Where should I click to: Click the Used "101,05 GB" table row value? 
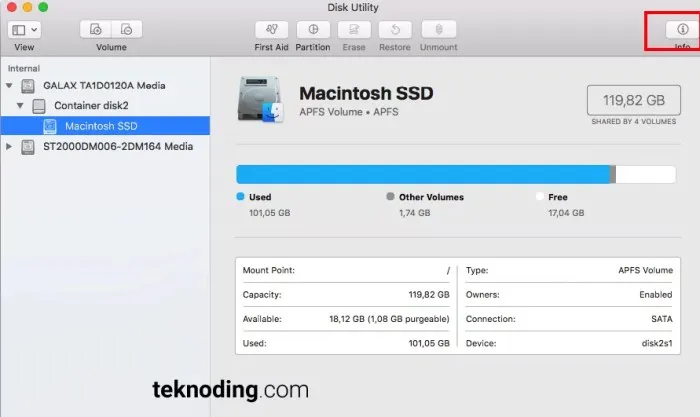(429, 343)
